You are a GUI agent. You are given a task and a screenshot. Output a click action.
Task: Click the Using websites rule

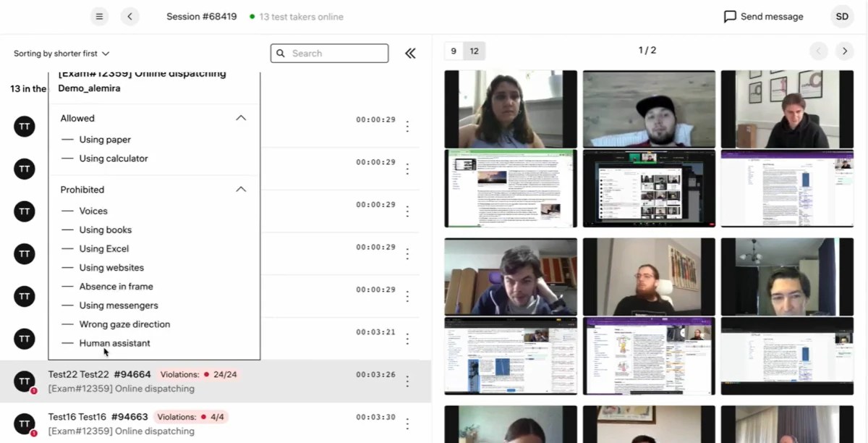point(111,268)
